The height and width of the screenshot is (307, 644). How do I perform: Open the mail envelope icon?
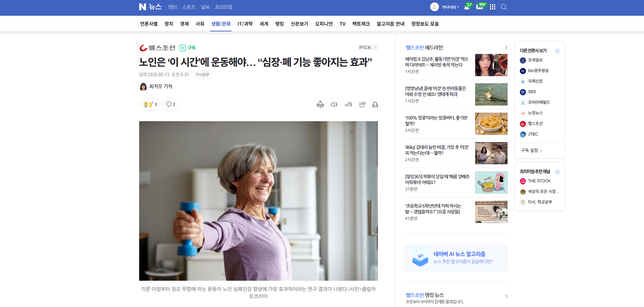[x=479, y=7]
